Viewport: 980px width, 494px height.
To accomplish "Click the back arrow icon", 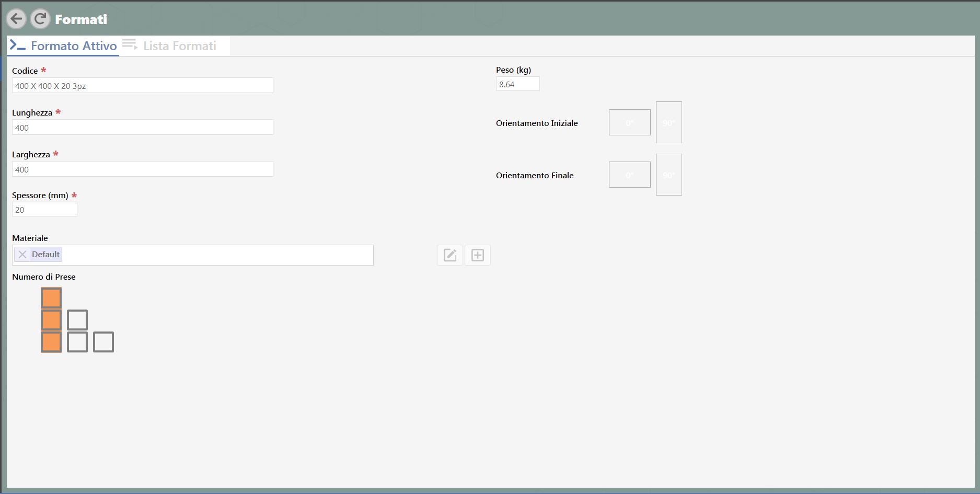I will tap(16, 19).
